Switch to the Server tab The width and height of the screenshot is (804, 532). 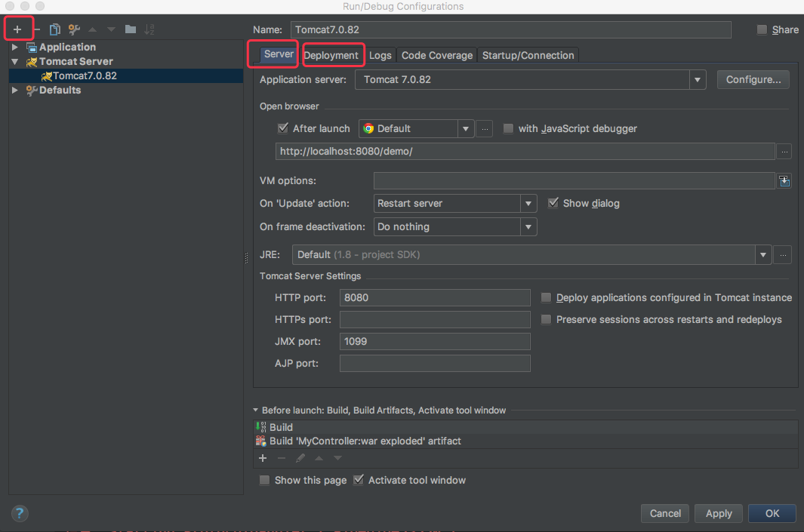[x=279, y=54]
